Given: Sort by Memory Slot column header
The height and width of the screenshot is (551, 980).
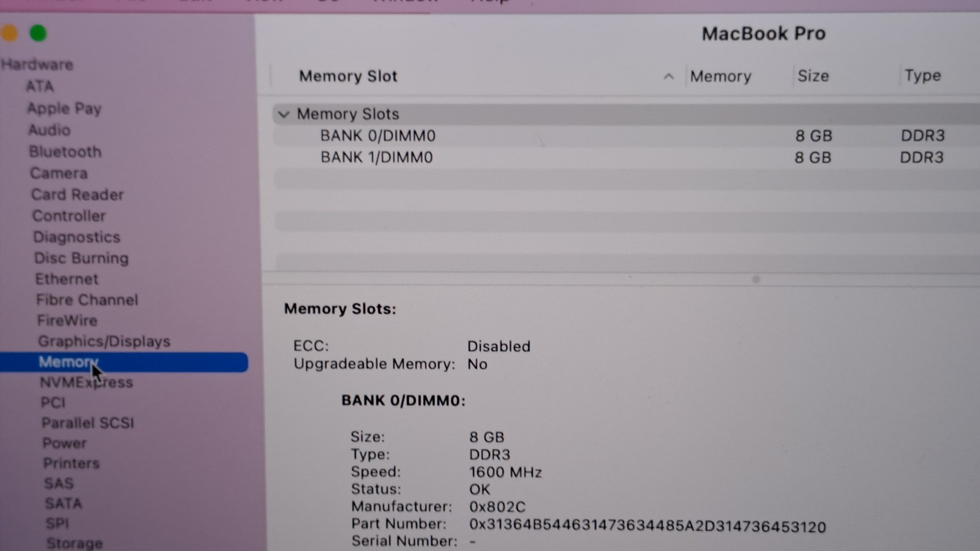Looking at the screenshot, I should (348, 77).
